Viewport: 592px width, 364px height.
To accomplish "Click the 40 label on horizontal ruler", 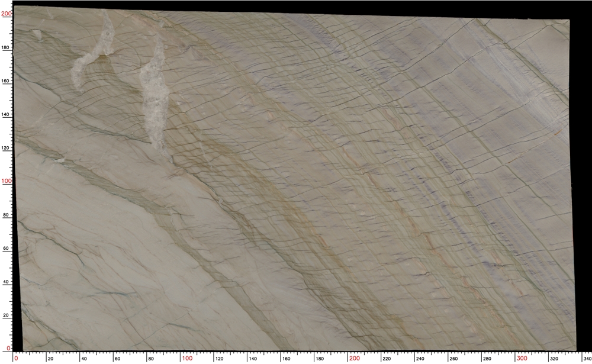I will point(84,359).
